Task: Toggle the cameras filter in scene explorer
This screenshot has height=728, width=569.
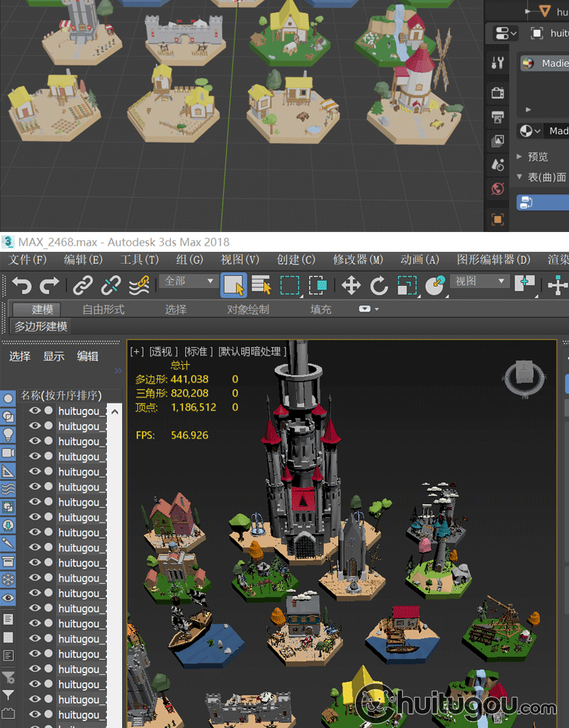Action: pyautogui.click(x=8, y=453)
